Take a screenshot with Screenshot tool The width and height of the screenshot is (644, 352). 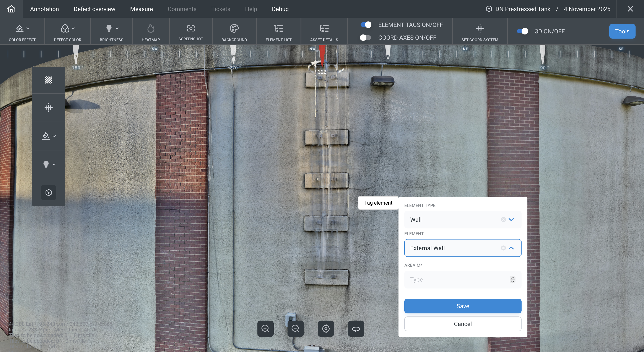(190, 31)
